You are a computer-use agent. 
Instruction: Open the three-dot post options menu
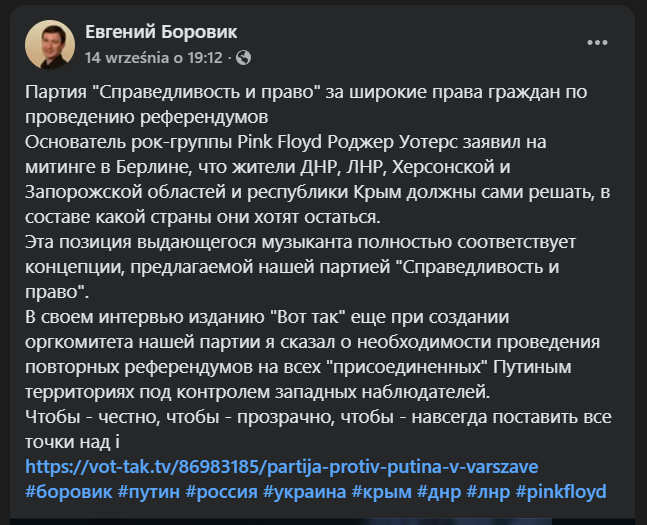click(x=597, y=43)
